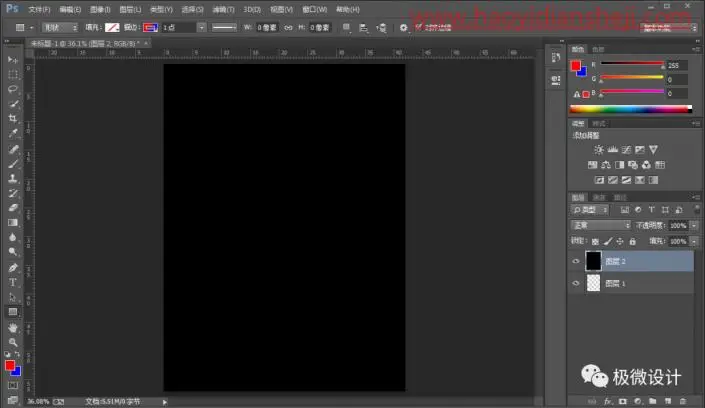Add a Levels adjustment
Image resolution: width=705 pixels, height=408 pixels.
coord(612,150)
